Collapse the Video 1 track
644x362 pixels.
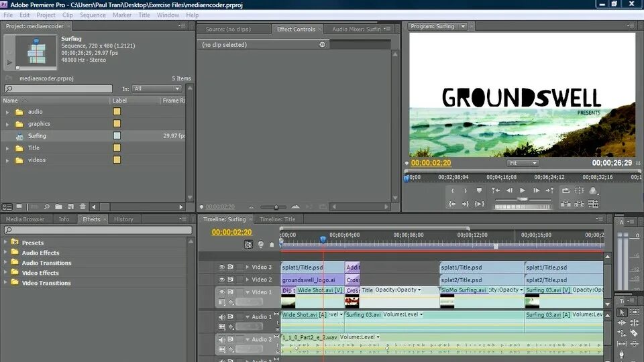tap(248, 292)
